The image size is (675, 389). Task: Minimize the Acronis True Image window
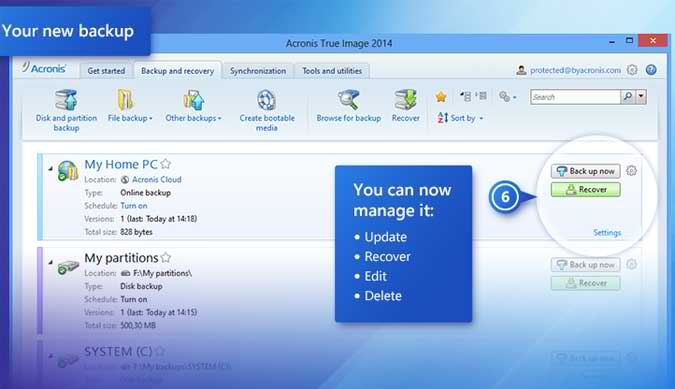(x=612, y=41)
